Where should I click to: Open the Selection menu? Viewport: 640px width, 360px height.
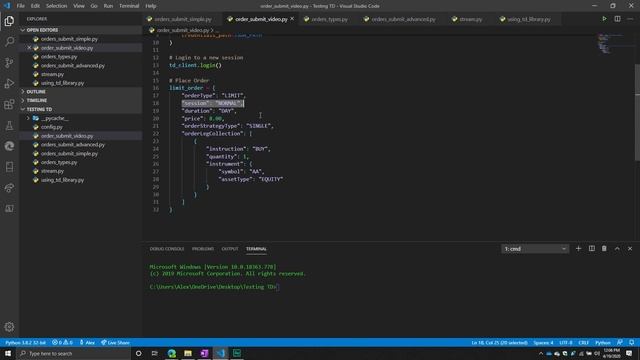point(56,6)
